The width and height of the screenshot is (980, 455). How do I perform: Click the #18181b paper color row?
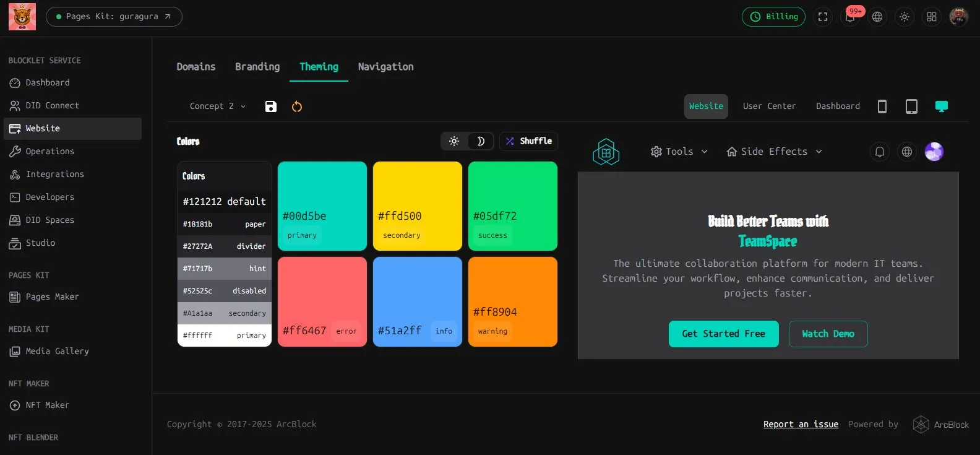click(225, 224)
